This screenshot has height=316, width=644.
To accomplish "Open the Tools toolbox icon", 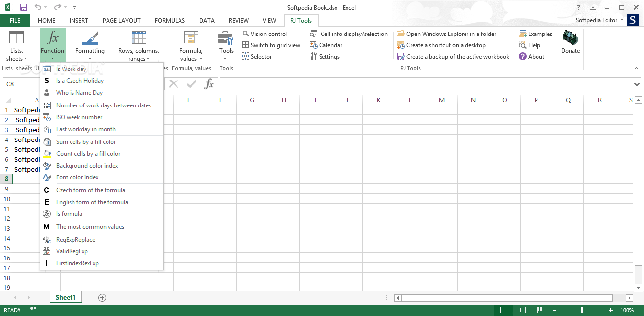I will click(x=226, y=46).
